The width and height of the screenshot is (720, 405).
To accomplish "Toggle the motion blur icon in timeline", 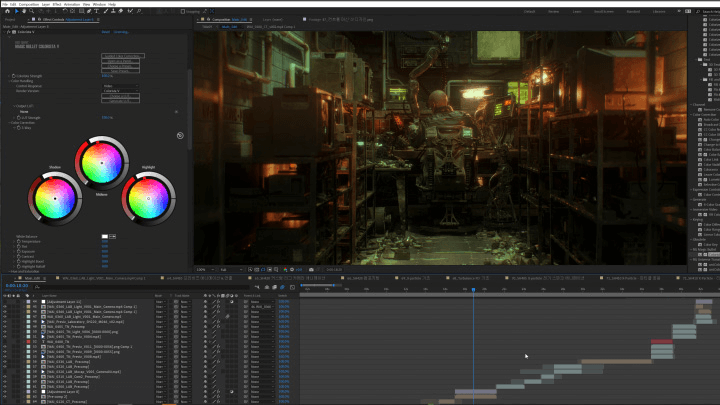I will tap(282, 287).
